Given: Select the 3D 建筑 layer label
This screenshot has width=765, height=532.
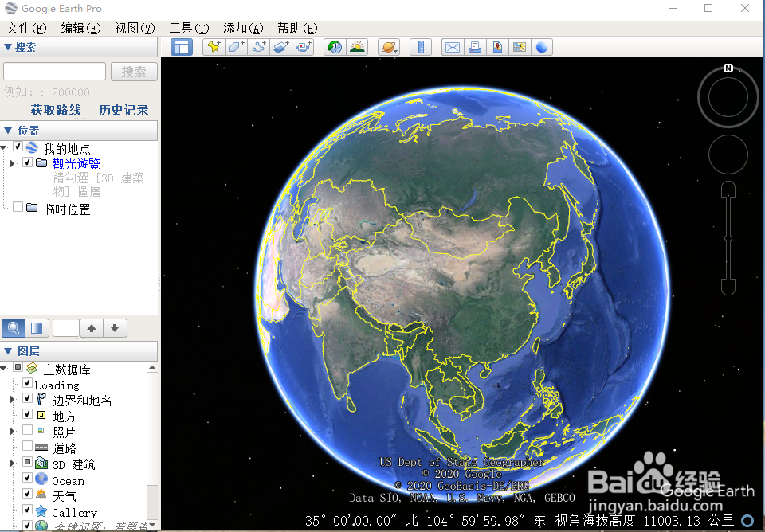Looking at the screenshot, I should pyautogui.click(x=73, y=464).
